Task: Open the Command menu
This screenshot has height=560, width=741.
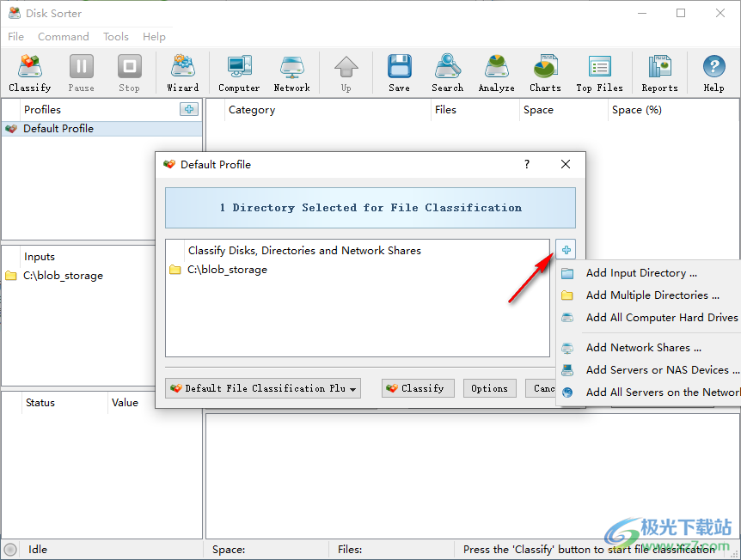Action: 64,36
